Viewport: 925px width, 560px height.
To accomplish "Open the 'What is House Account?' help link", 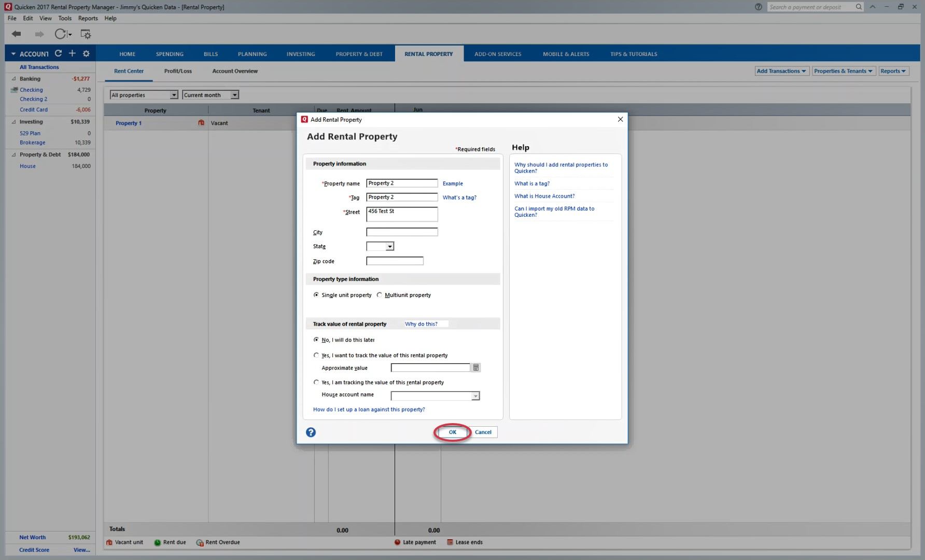I will click(x=544, y=196).
